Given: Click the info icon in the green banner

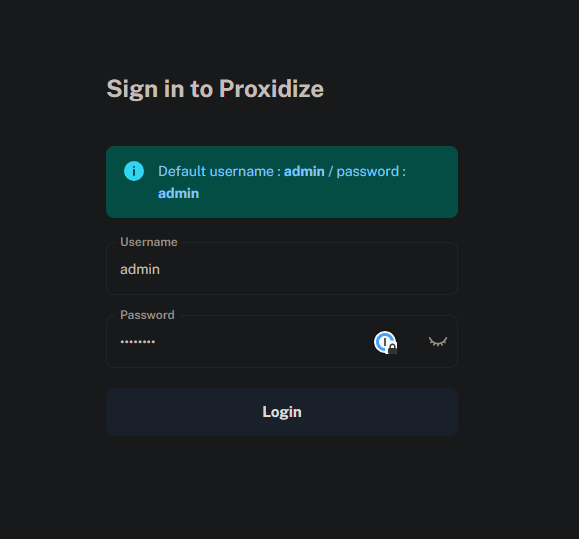Looking at the screenshot, I should [x=134, y=171].
